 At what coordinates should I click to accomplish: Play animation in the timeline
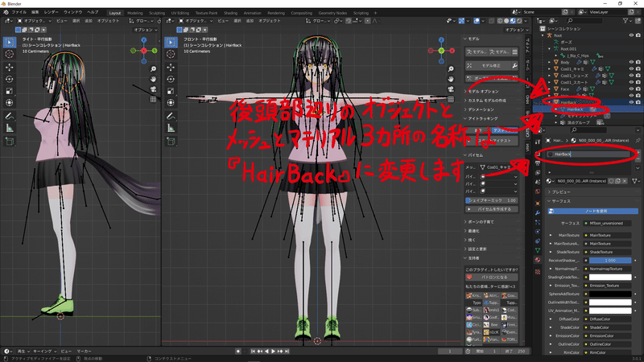click(x=274, y=352)
